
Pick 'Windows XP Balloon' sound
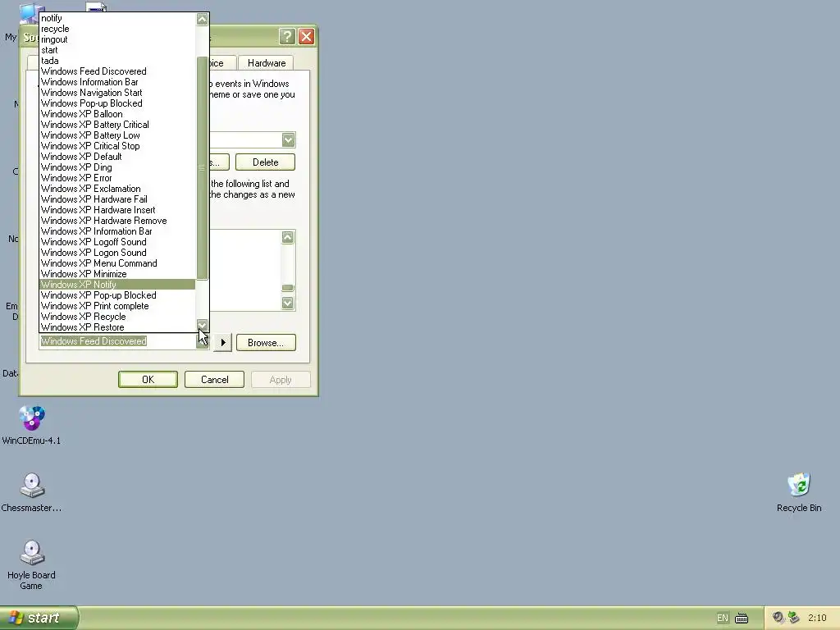point(118,114)
